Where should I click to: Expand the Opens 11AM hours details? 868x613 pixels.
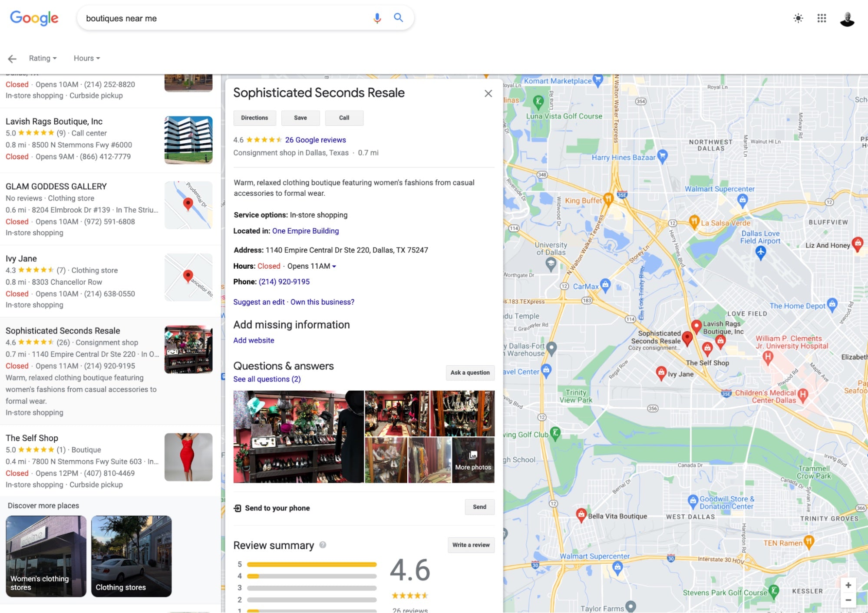tap(334, 266)
